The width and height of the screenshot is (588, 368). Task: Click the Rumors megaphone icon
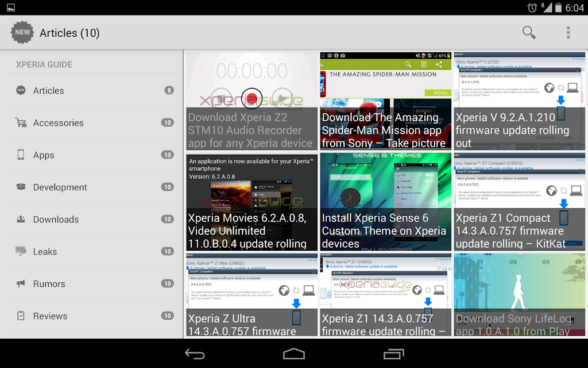[21, 283]
